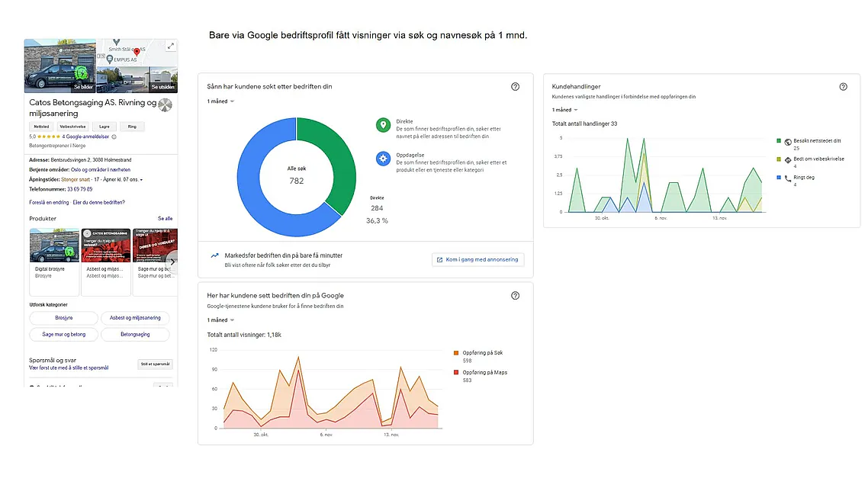Click the trend arrow icon beside 'Markedsfør bedriften din'
Image resolution: width=868 pixels, height=488 pixels.
214,255
